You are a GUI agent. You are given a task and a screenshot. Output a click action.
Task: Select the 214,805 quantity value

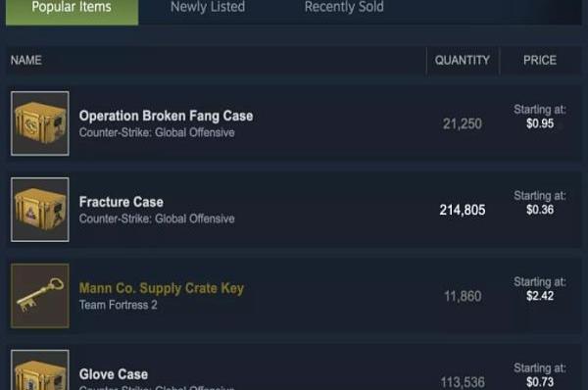(x=463, y=210)
